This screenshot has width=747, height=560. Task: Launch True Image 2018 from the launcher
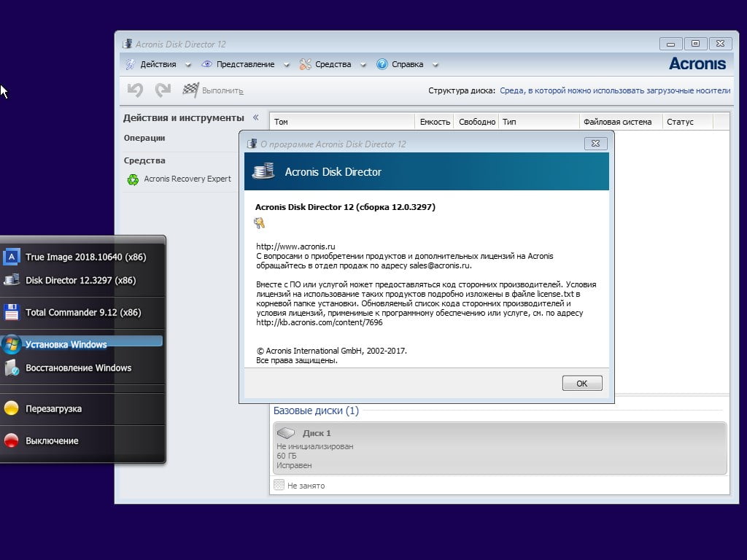pyautogui.click(x=12, y=257)
